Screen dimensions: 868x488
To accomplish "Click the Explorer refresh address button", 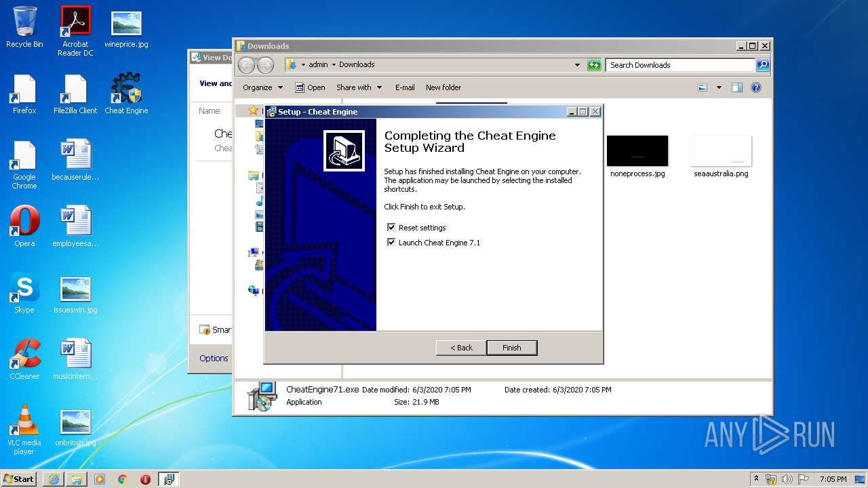I will [594, 65].
